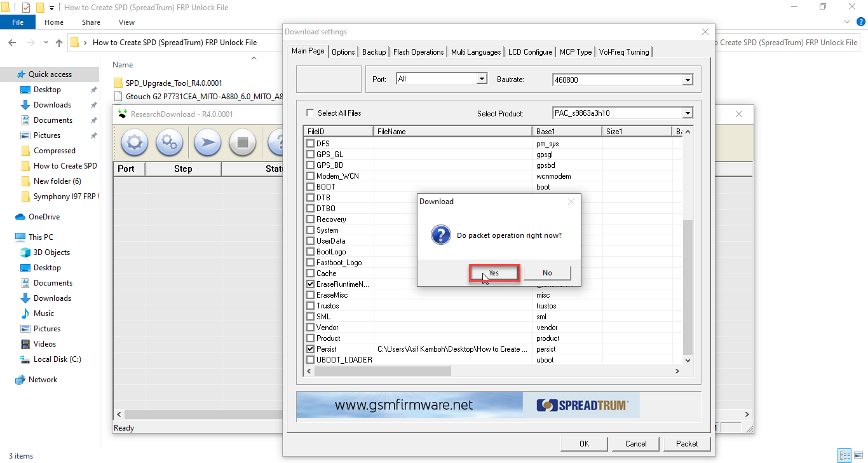The height and width of the screenshot is (463, 868).
Task: Click the Packet button
Action: tap(687, 444)
